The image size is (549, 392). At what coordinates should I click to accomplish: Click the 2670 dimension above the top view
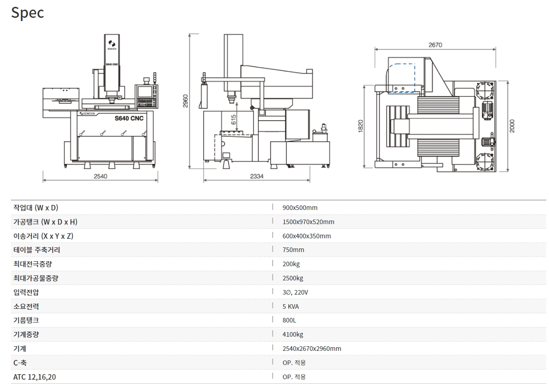(435, 45)
